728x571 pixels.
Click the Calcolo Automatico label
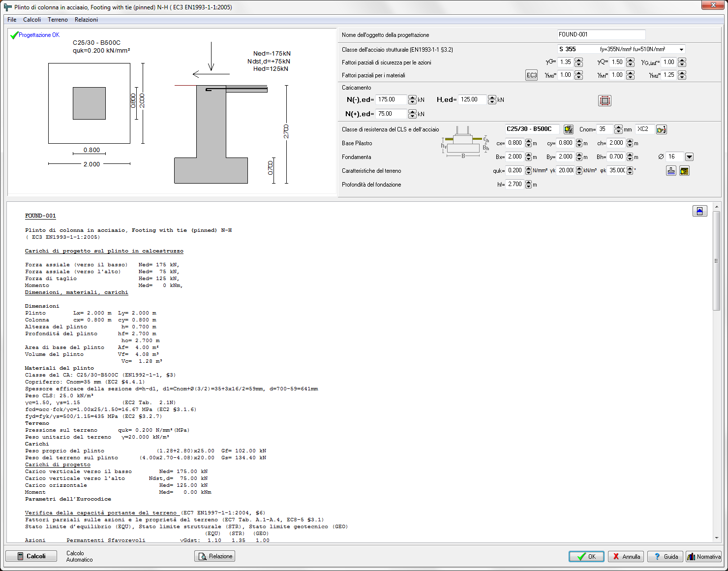(x=79, y=557)
